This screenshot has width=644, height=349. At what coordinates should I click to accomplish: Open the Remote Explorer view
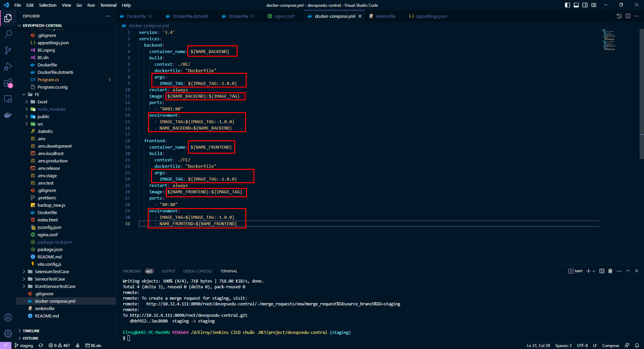point(8,99)
